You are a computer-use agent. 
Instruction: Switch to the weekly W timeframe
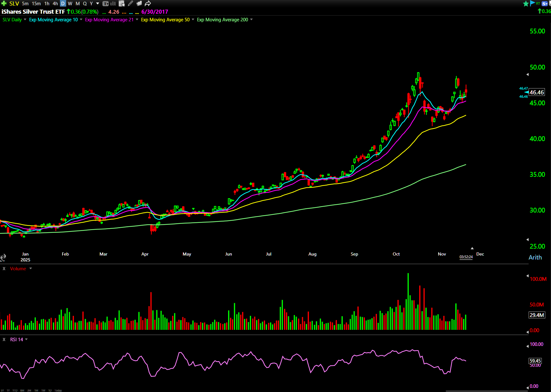click(70, 3)
